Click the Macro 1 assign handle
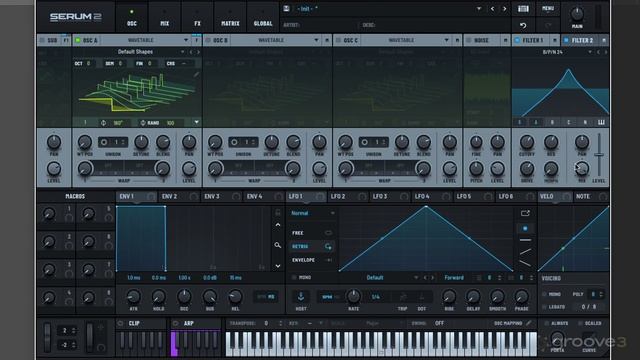The image size is (640, 360). tap(69, 218)
